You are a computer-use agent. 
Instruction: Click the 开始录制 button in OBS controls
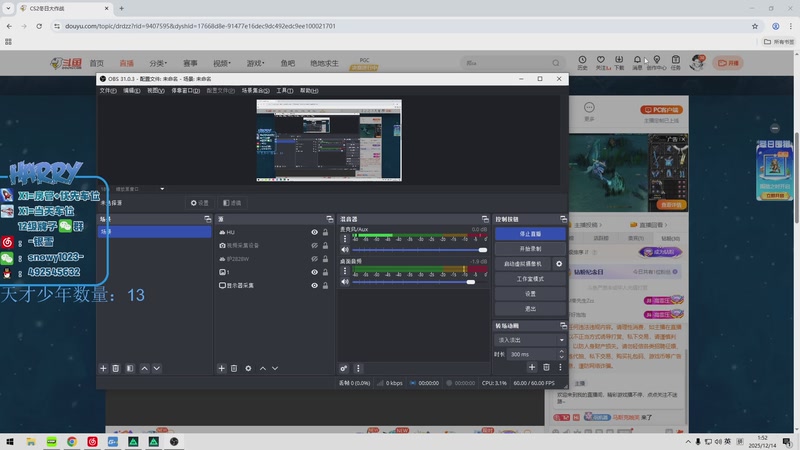[530, 248]
